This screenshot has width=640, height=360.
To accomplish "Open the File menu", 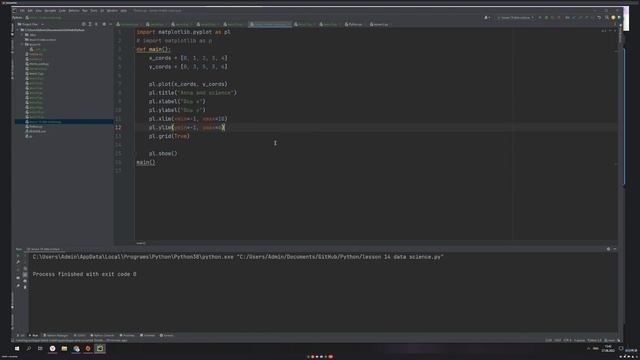I will [x=22, y=11].
